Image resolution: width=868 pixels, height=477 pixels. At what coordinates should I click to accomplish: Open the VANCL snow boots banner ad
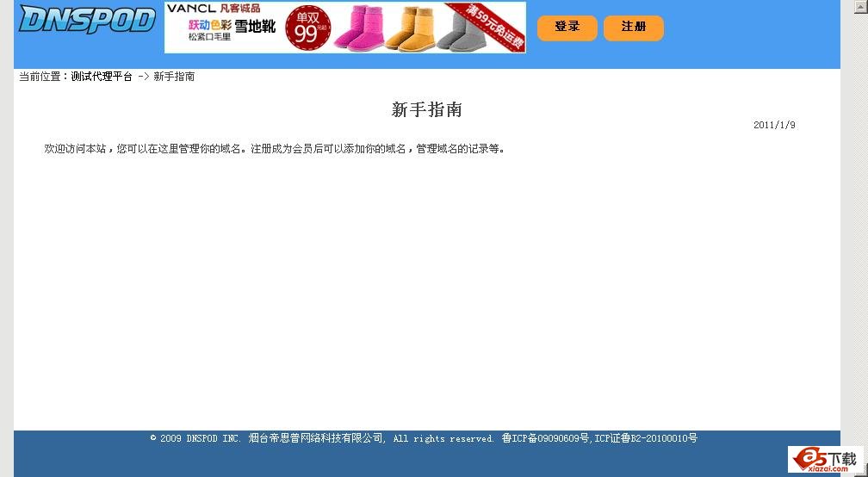coord(344,28)
